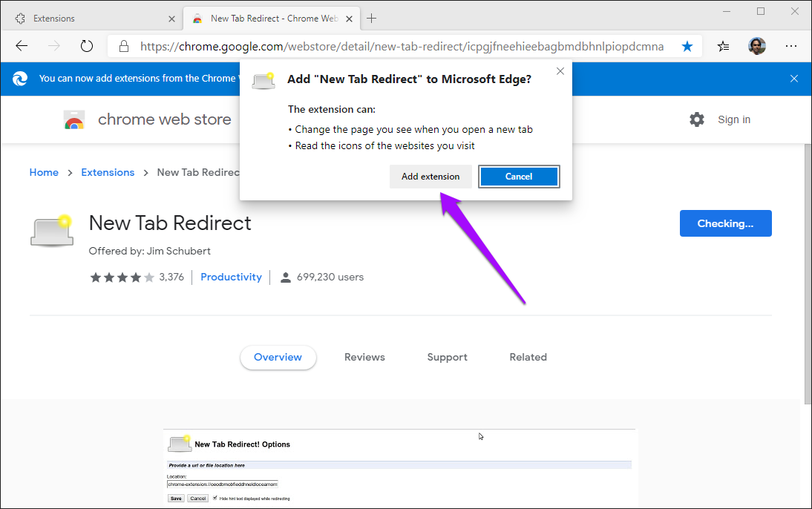
Task: Click Add extension in the dialog
Action: [430, 177]
